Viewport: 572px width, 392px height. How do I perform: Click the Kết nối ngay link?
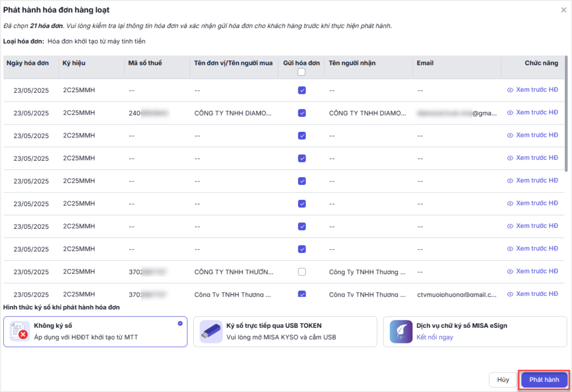(x=435, y=337)
